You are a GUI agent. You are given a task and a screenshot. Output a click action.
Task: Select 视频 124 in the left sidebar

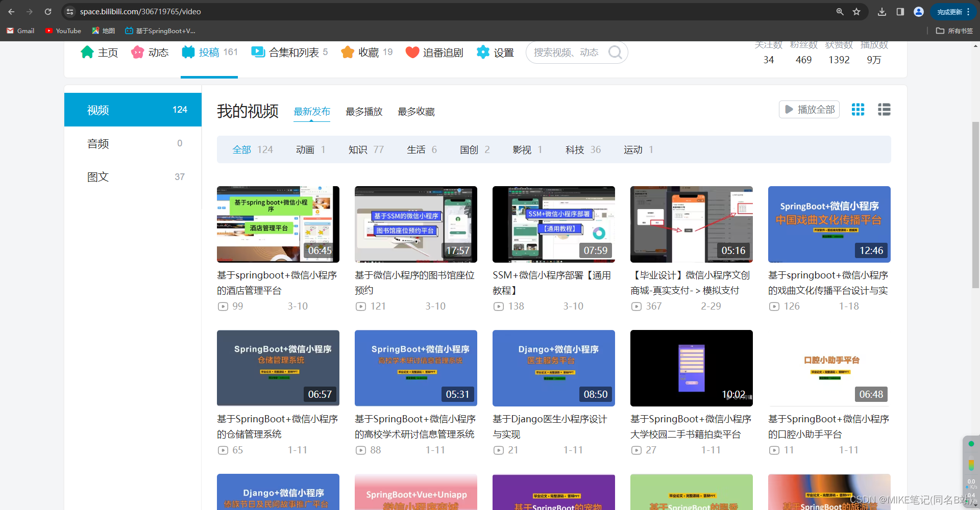(x=133, y=110)
